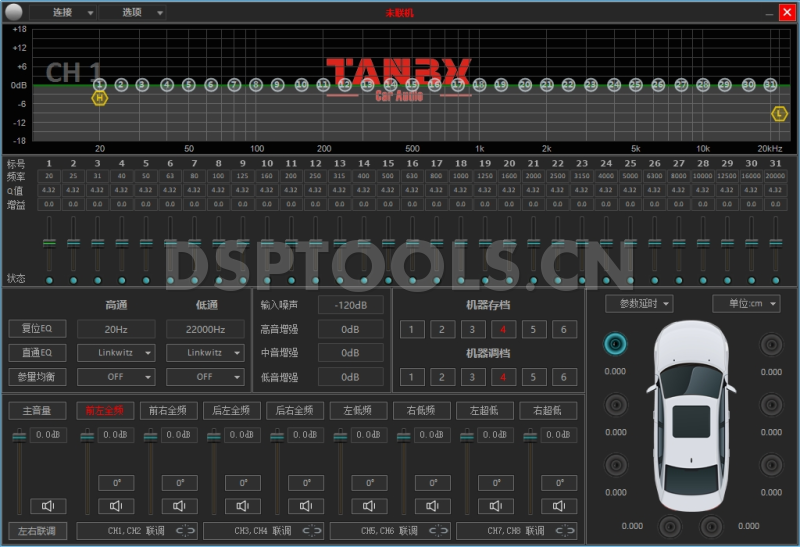Toggle the CH5,CH6 联调 link icon
The image size is (800, 547).
tap(439, 531)
